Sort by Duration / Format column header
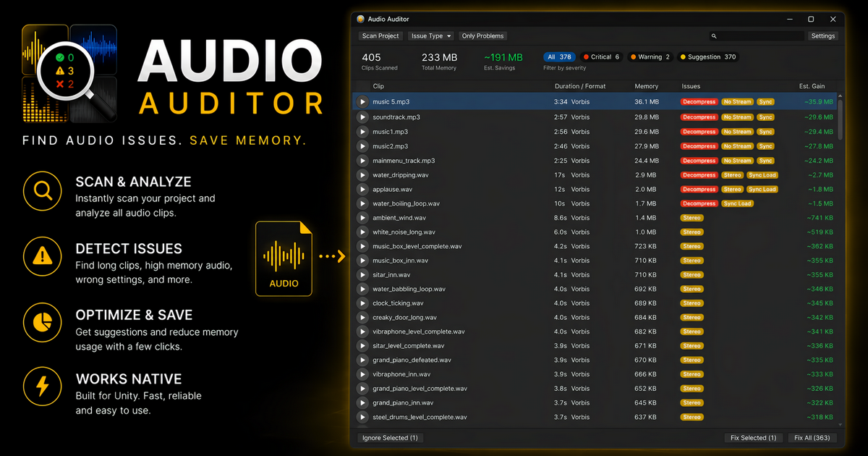 [x=580, y=86]
